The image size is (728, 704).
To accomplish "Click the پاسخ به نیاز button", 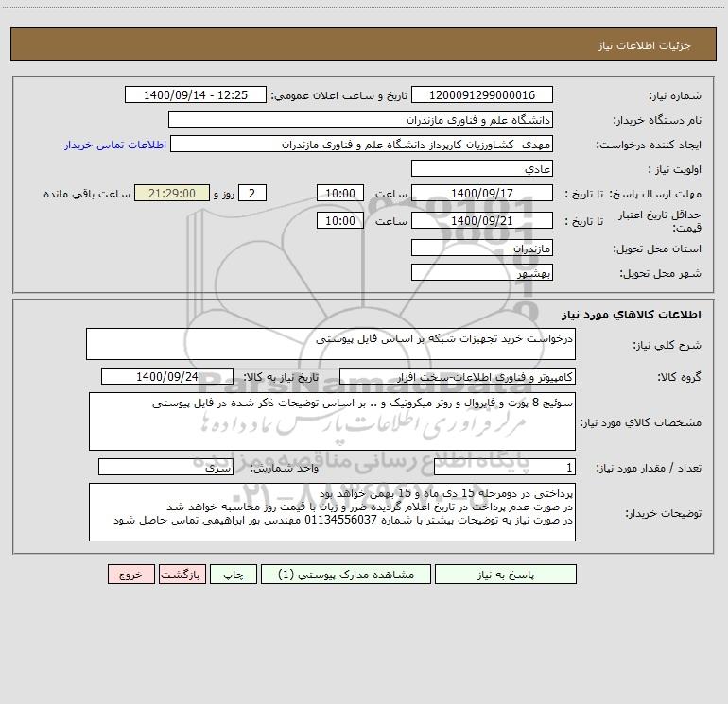I will (506, 574).
